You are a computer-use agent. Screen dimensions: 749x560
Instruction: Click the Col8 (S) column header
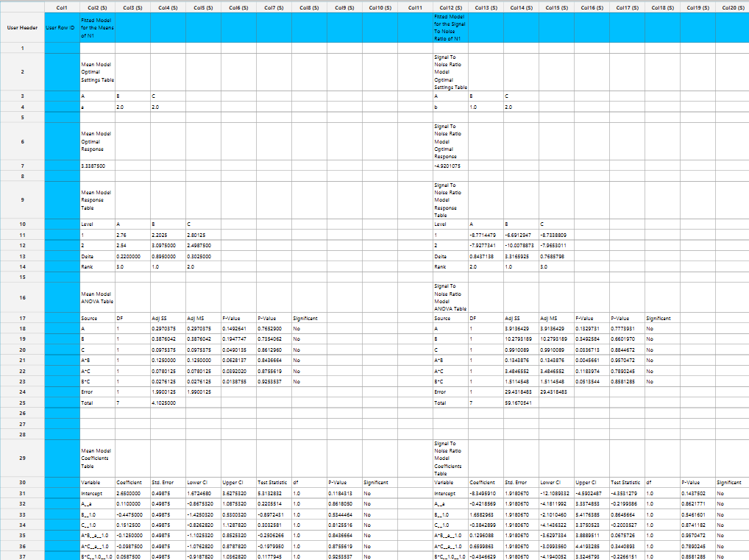[309, 7]
